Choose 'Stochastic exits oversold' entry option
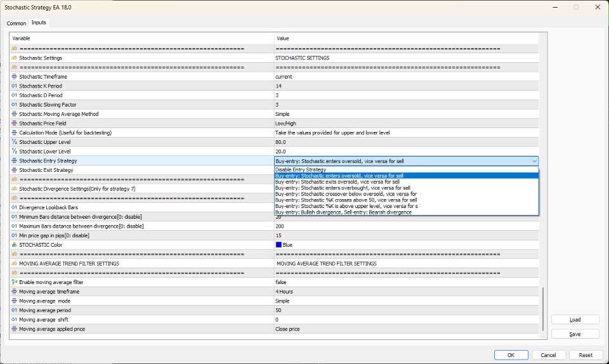This screenshot has height=364, width=609. (x=406, y=181)
